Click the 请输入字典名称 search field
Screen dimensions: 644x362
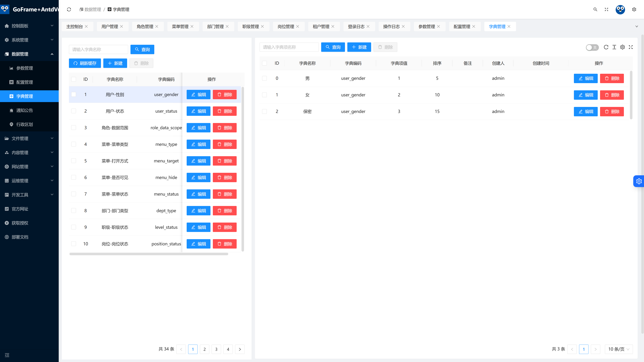(98, 49)
